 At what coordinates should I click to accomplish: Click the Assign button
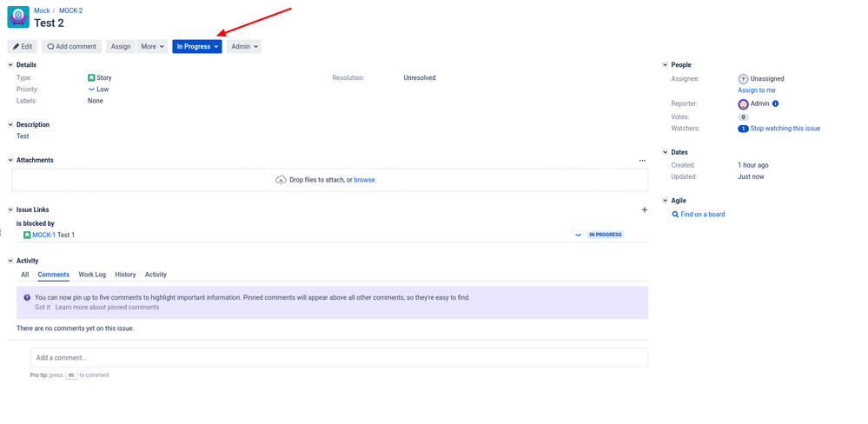120,47
